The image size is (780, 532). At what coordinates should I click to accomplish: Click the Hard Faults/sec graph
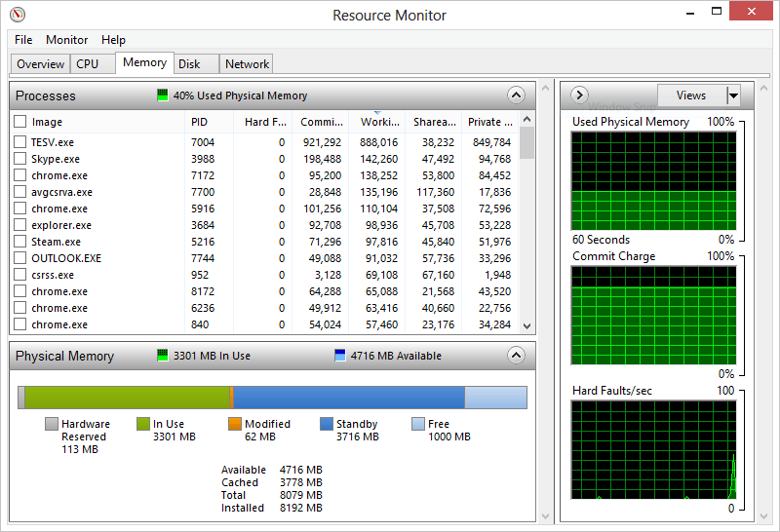click(653, 450)
